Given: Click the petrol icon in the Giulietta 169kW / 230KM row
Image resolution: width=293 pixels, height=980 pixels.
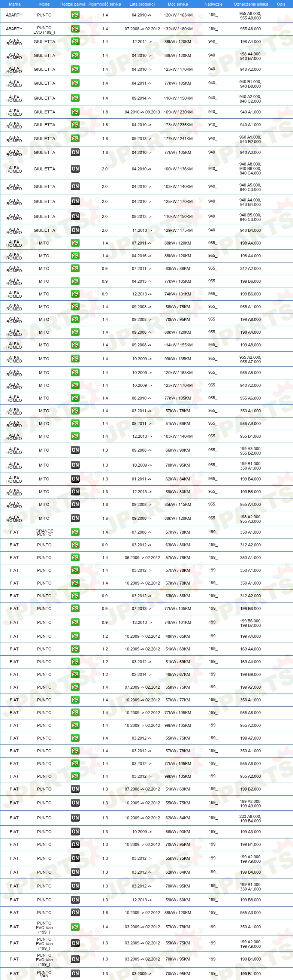Looking at the screenshot, I should (x=75, y=112).
